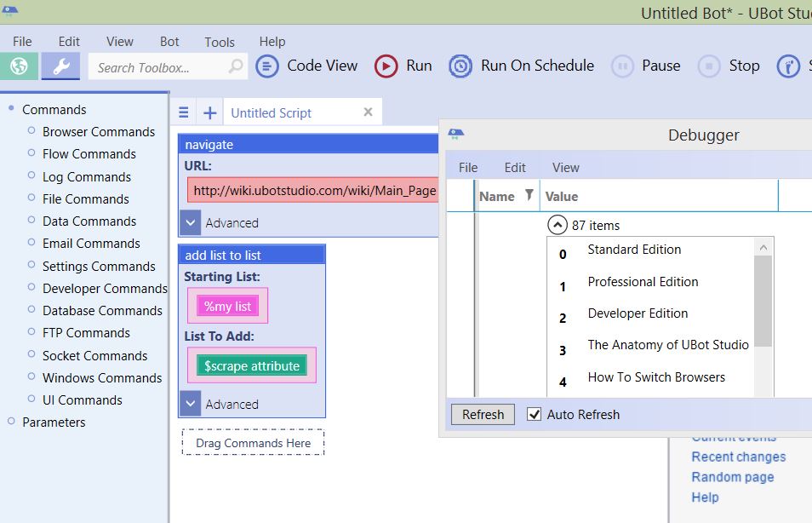Viewport: 812px width, 523px height.
Task: Run the bot script
Action: 403,66
